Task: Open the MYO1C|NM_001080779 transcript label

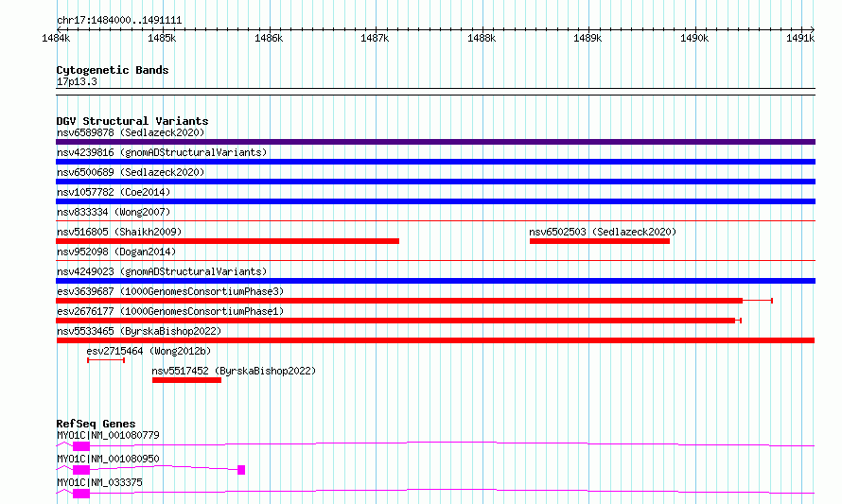Action: point(108,435)
